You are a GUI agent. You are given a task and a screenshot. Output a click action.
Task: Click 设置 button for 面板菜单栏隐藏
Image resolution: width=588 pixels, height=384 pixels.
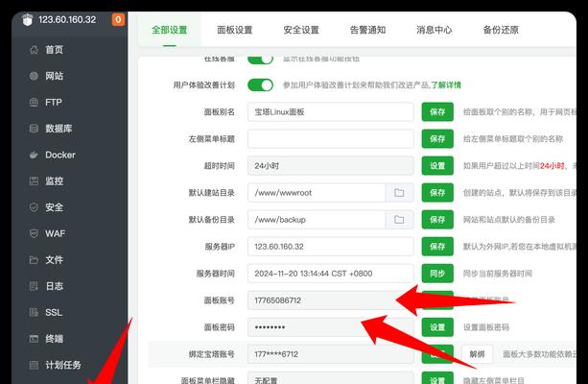coord(437,378)
